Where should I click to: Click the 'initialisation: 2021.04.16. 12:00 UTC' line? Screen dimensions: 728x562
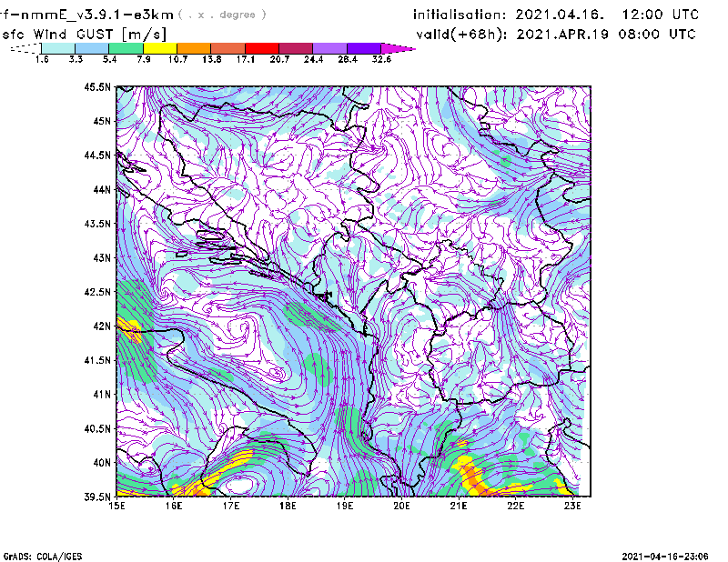pyautogui.click(x=556, y=15)
